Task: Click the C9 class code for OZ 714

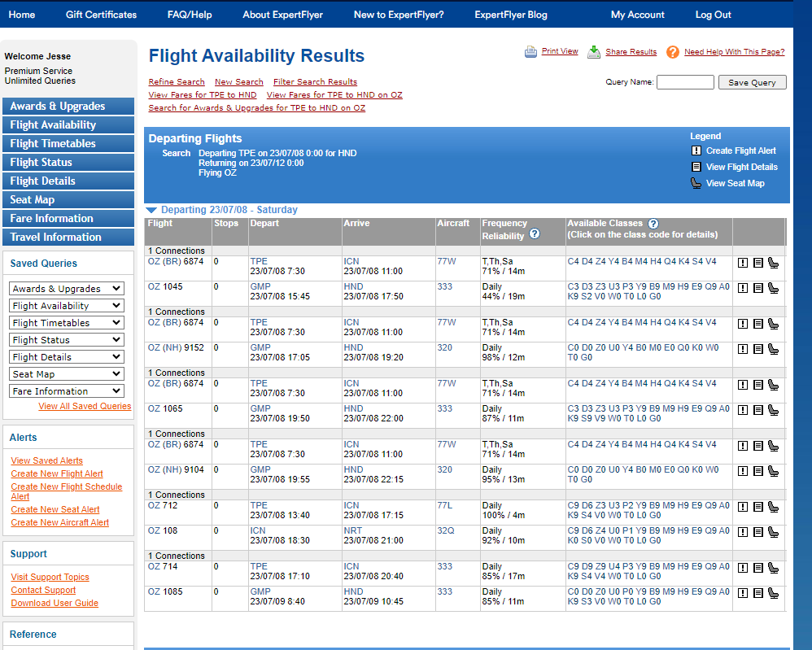Action: (573, 566)
